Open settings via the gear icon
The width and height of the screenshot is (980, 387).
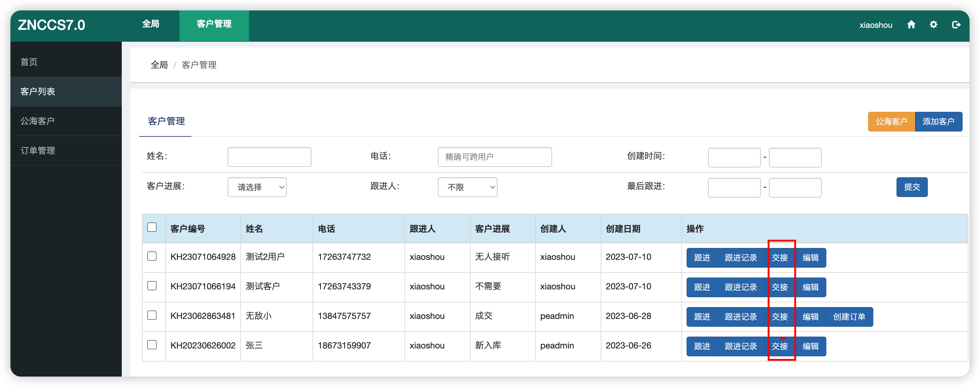(x=933, y=25)
